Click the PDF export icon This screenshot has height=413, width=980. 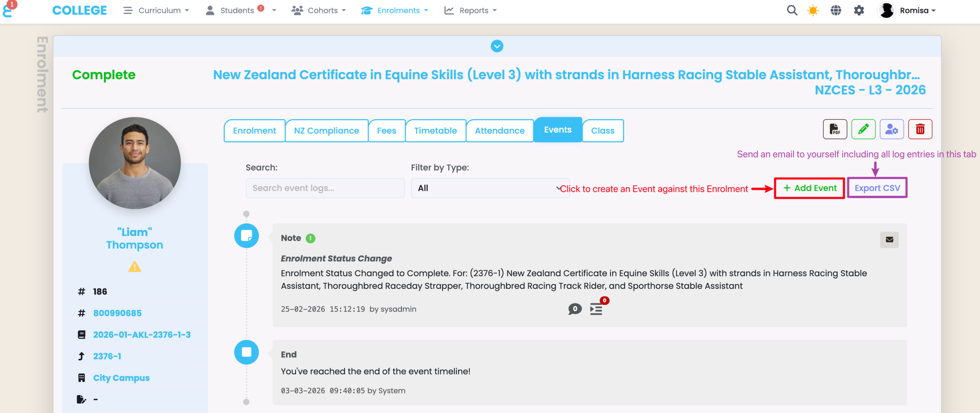coord(835,129)
